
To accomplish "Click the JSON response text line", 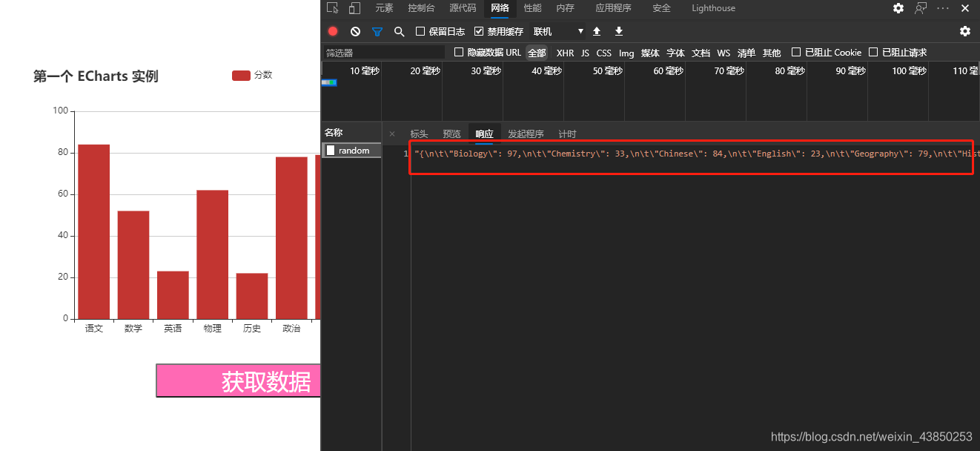I will pyautogui.click(x=696, y=154).
